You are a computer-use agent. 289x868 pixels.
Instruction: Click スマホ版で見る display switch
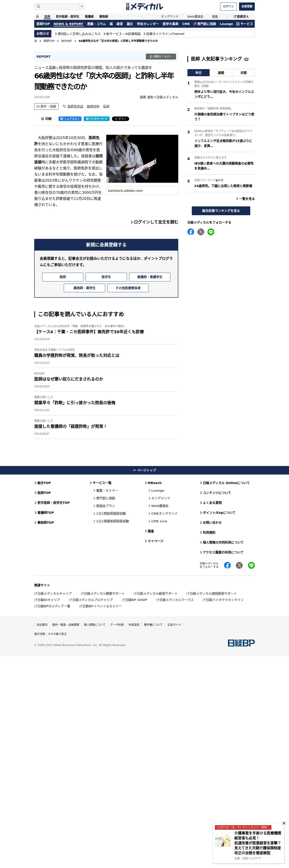pos(57,634)
